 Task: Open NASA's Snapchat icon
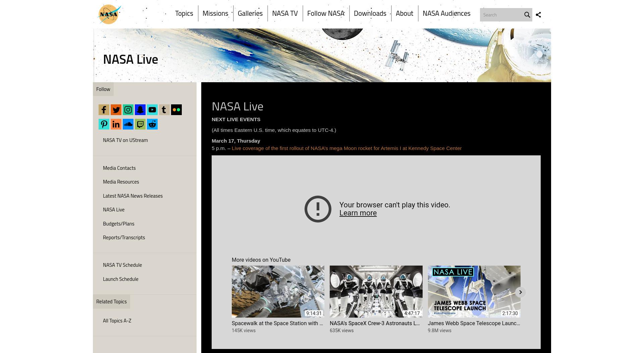(x=140, y=110)
